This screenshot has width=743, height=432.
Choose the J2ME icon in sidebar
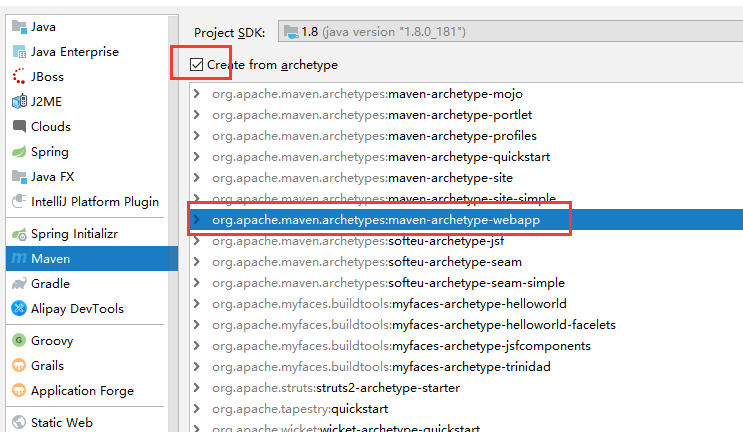(19, 101)
